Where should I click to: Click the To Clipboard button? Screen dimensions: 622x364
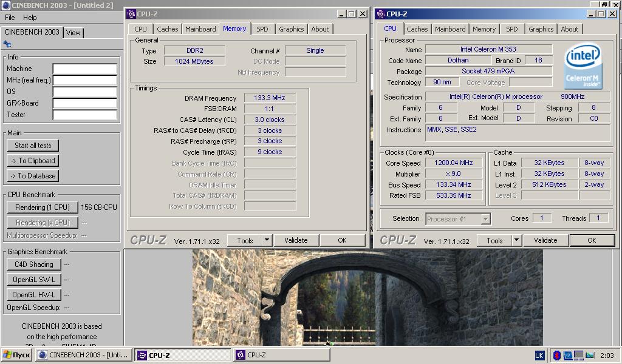point(33,160)
